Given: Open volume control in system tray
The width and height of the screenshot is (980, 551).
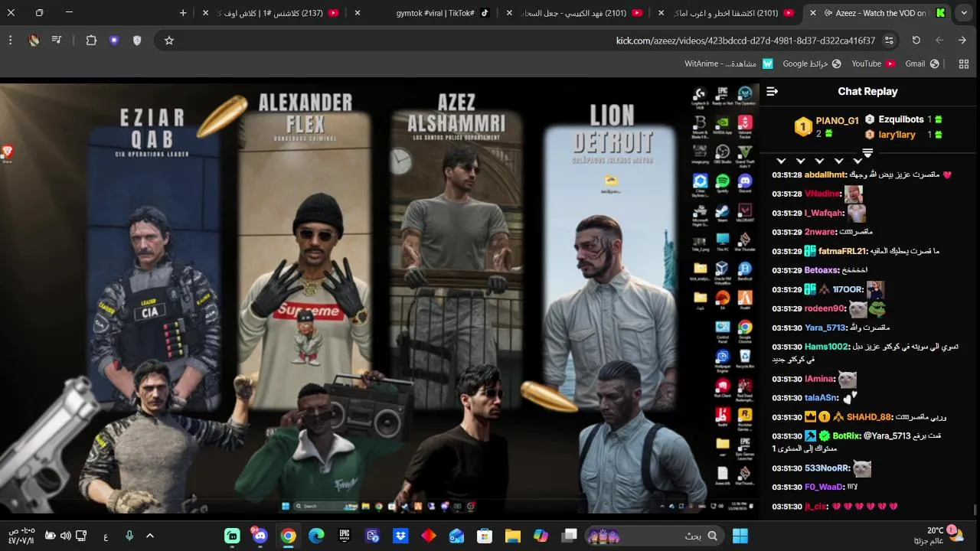Looking at the screenshot, I should pyautogui.click(x=66, y=536).
